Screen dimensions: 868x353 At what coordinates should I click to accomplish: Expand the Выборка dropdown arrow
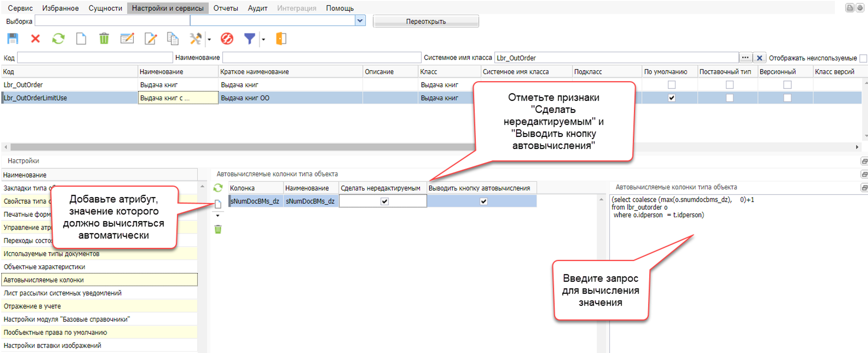(x=360, y=21)
